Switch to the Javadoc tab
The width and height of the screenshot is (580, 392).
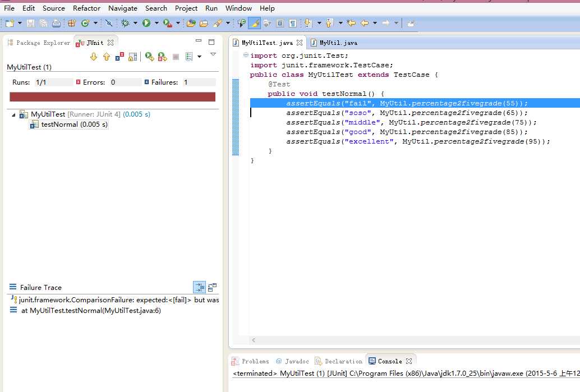pyautogui.click(x=292, y=361)
